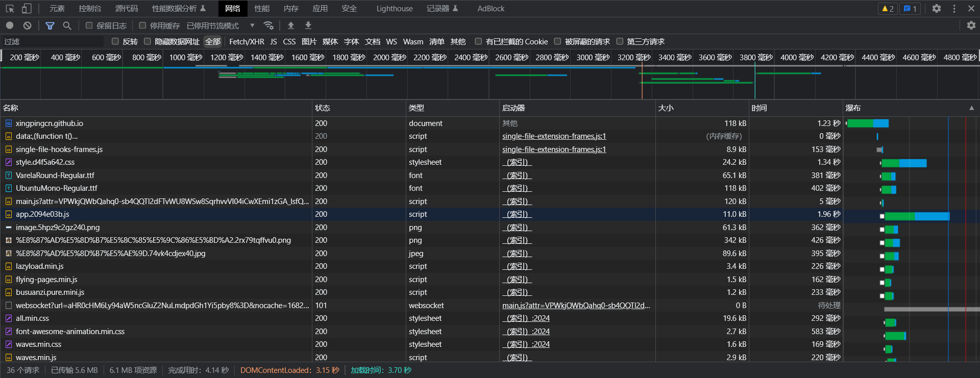The image size is (980, 378).
Task: Click the record network log button
Action: [10, 26]
